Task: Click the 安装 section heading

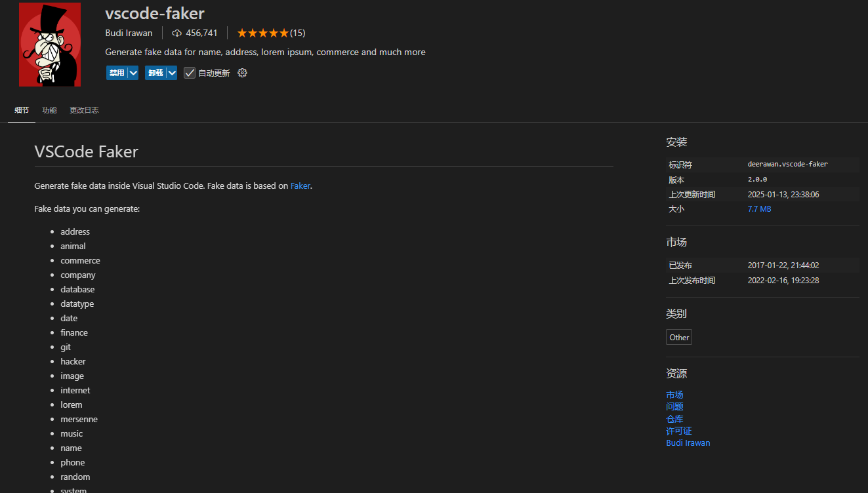Action: coord(676,142)
